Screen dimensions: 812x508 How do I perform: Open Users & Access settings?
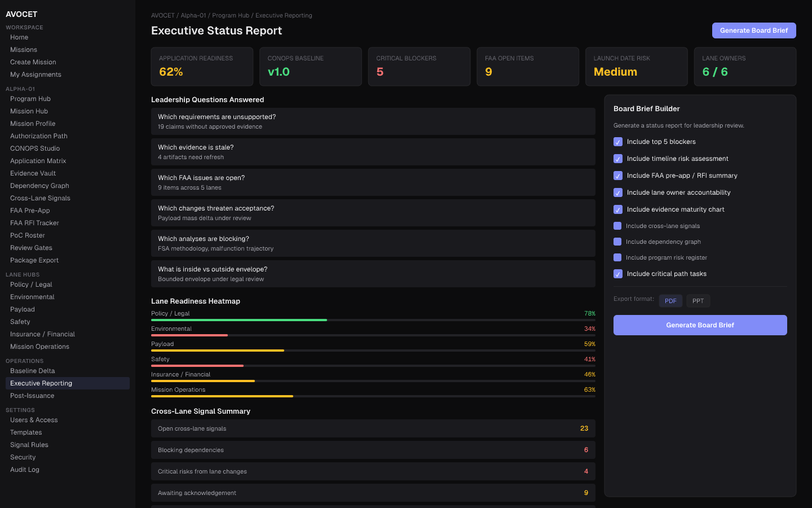pos(68,420)
